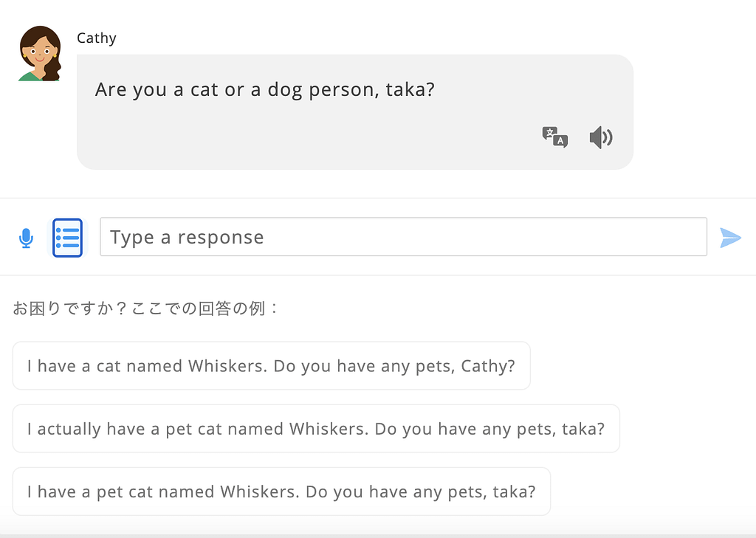Choose "I have a cat named Whiskers" suggestion
Viewport: 756px width, 538px height.
(271, 366)
